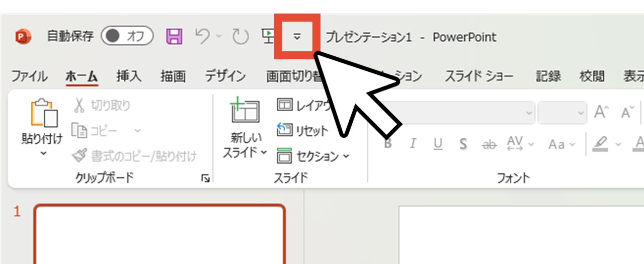The image size is (644, 264).
Task: Switch to the 校閲 (Review) tab
Action: (592, 76)
